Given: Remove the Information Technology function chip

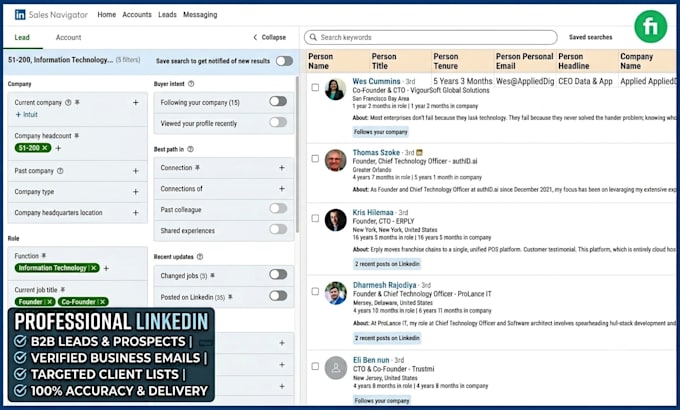Looking at the screenshot, I should pos(94,268).
